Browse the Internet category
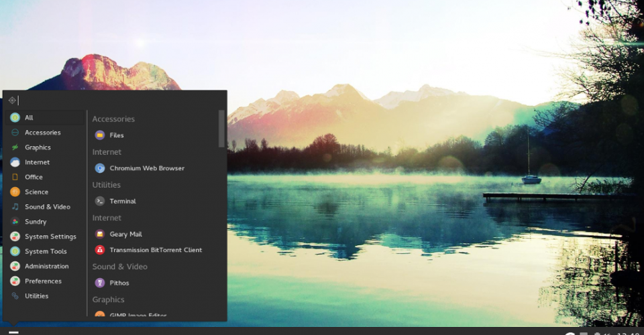This screenshot has height=335, width=644. coord(37,162)
